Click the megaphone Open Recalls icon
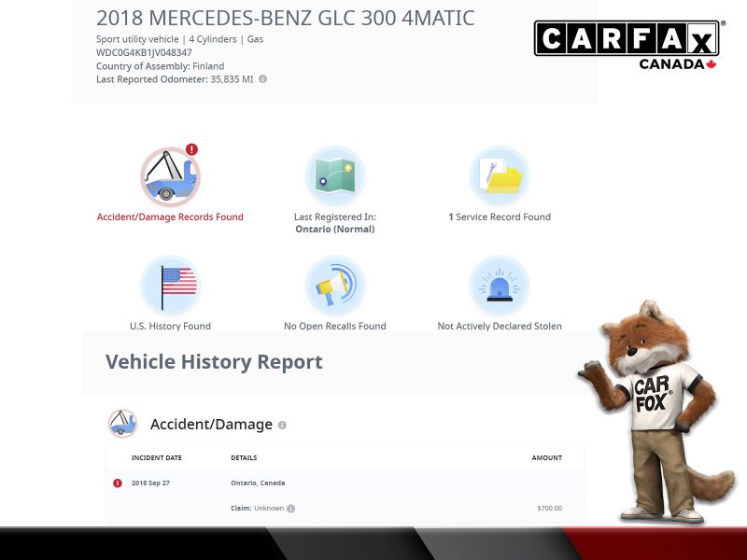The image size is (747, 560). [334, 286]
